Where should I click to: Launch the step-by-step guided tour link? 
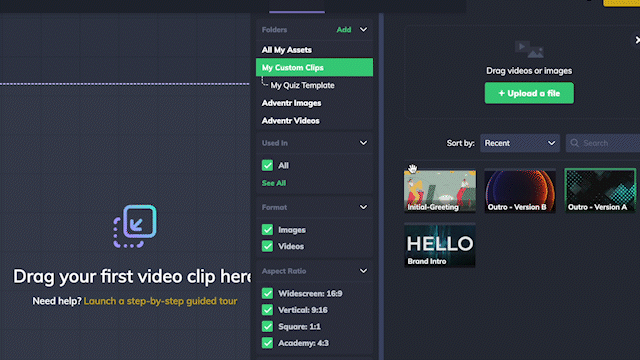160,301
